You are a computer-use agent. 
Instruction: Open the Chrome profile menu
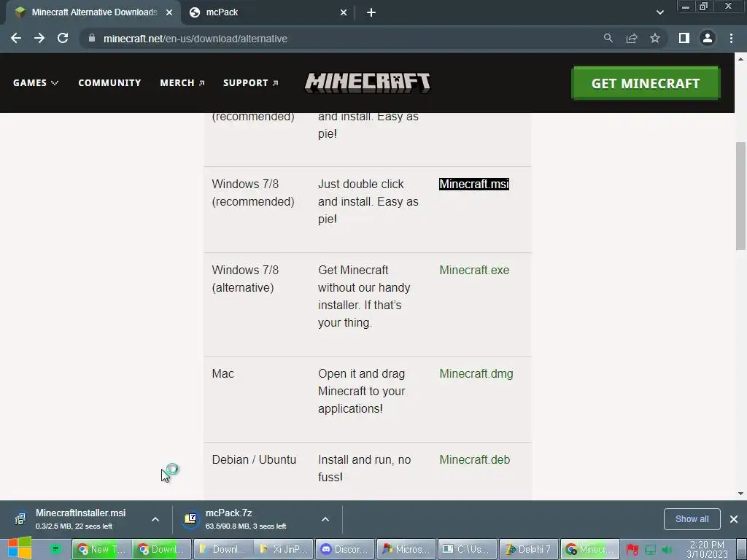[x=708, y=38]
